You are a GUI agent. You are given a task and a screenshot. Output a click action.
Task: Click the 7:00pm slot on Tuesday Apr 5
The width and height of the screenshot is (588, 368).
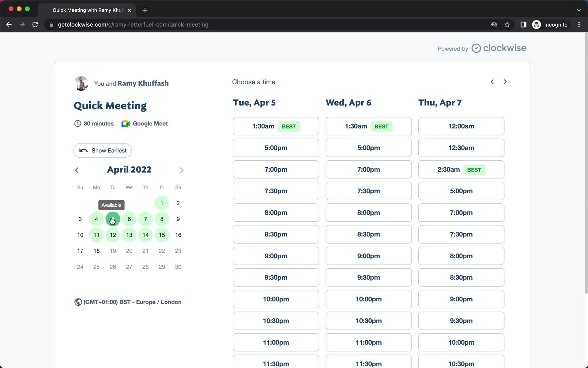tap(276, 169)
